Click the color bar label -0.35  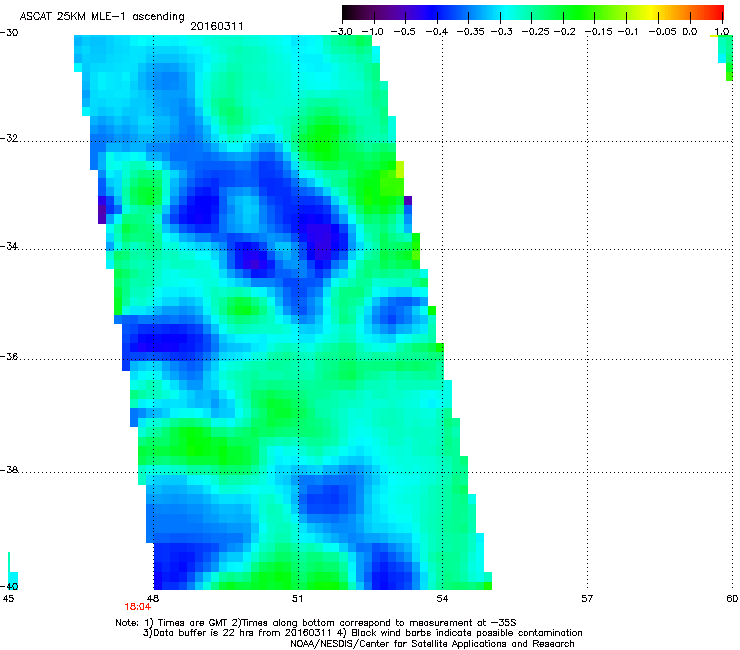(471, 32)
